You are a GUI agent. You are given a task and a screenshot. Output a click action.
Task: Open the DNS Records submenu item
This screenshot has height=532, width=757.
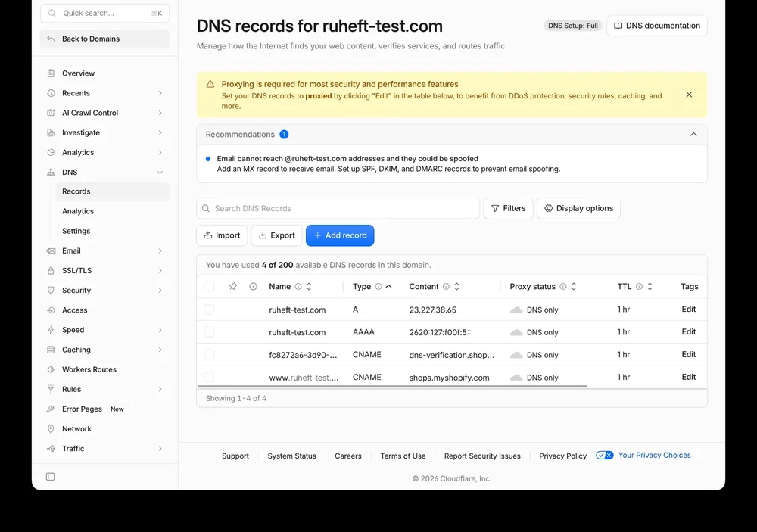113,191
